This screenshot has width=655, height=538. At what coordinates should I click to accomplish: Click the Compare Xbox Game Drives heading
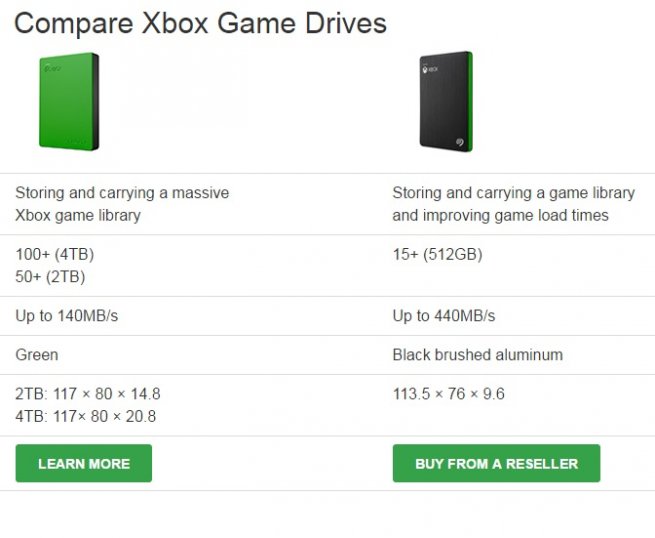click(x=201, y=23)
